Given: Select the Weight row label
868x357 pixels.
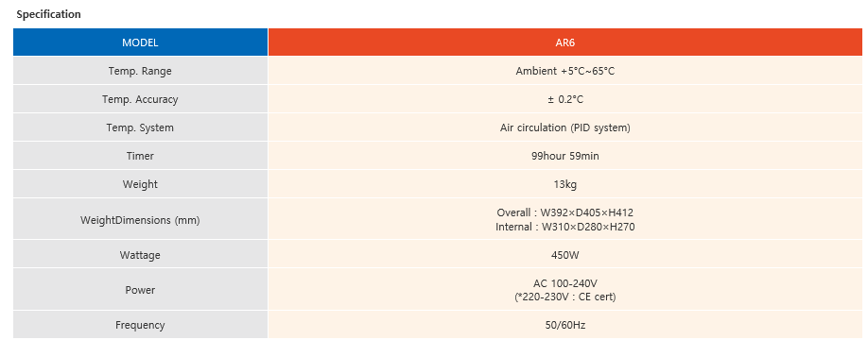Looking at the screenshot, I should (140, 184).
